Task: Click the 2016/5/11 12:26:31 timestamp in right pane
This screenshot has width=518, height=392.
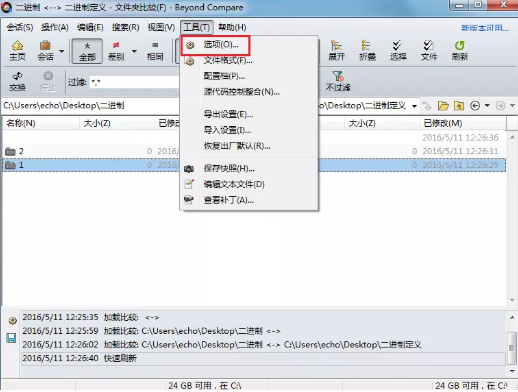Action: coord(460,151)
